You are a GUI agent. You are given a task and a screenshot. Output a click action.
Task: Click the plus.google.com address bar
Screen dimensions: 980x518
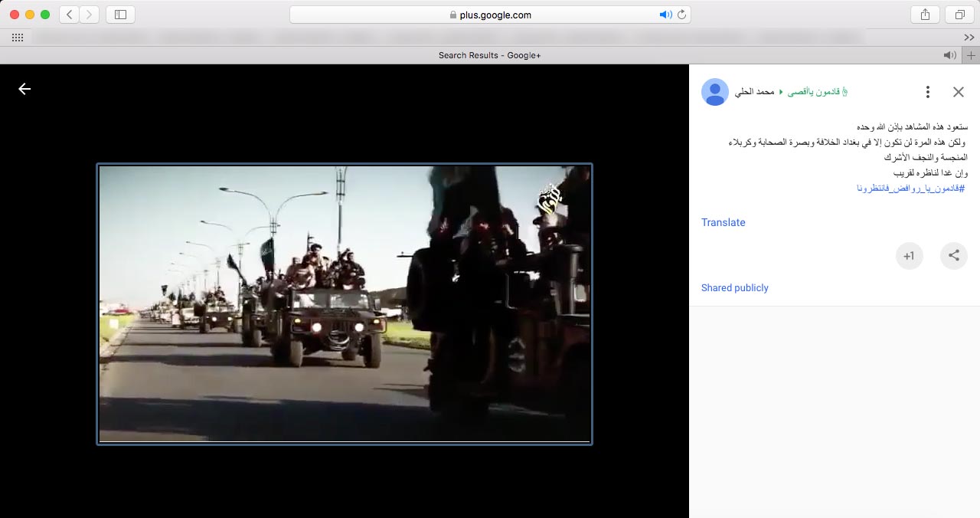coord(490,15)
